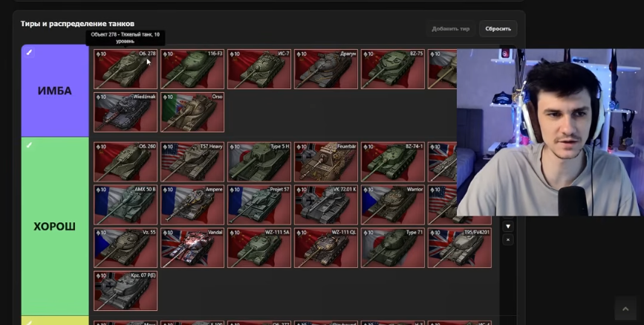Screen dimensions: 644x325
Task: Select the Feuerbär tank card
Action: pyautogui.click(x=326, y=161)
